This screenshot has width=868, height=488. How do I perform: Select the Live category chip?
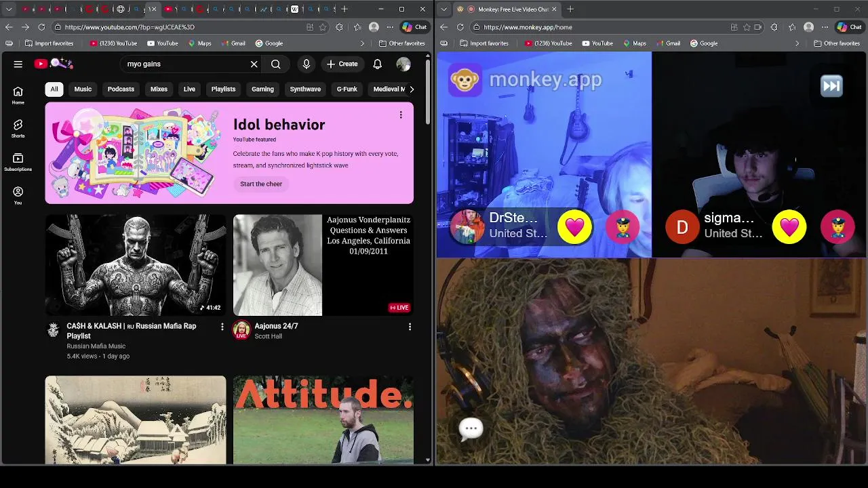point(189,89)
